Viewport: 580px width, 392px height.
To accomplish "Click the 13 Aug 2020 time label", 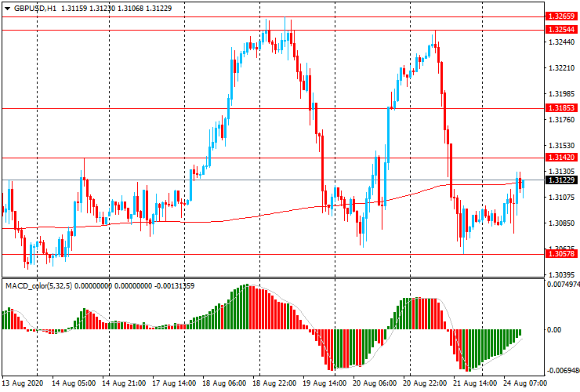I will pyautogui.click(x=22, y=383).
